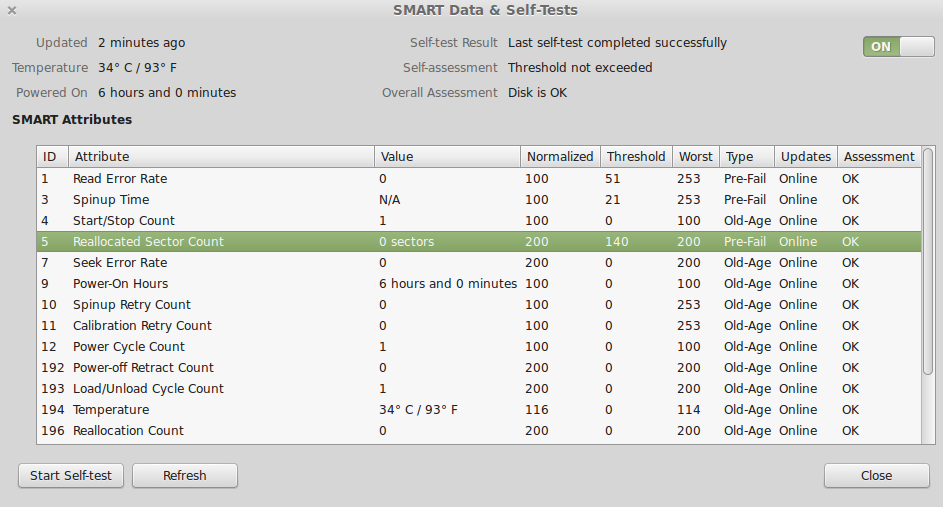Viewport: 943px width, 507px height.
Task: Refresh the SMART data
Action: pos(185,475)
